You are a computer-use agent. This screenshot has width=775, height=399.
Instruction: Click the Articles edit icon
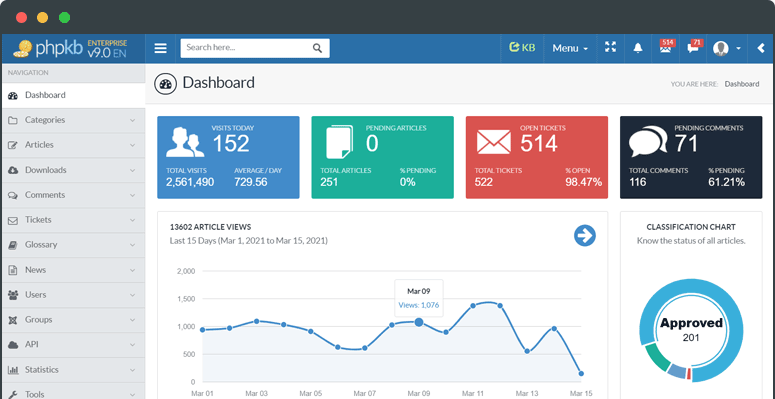point(13,145)
